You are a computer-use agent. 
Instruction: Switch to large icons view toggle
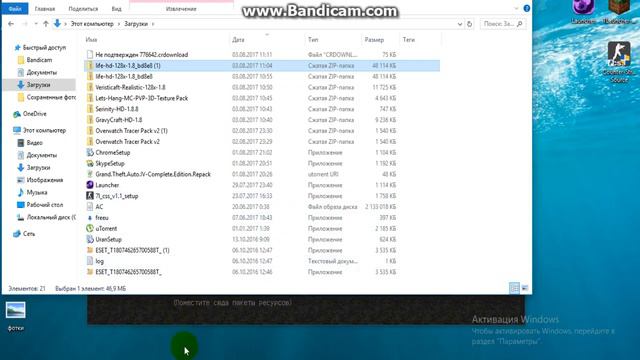click(x=525, y=289)
